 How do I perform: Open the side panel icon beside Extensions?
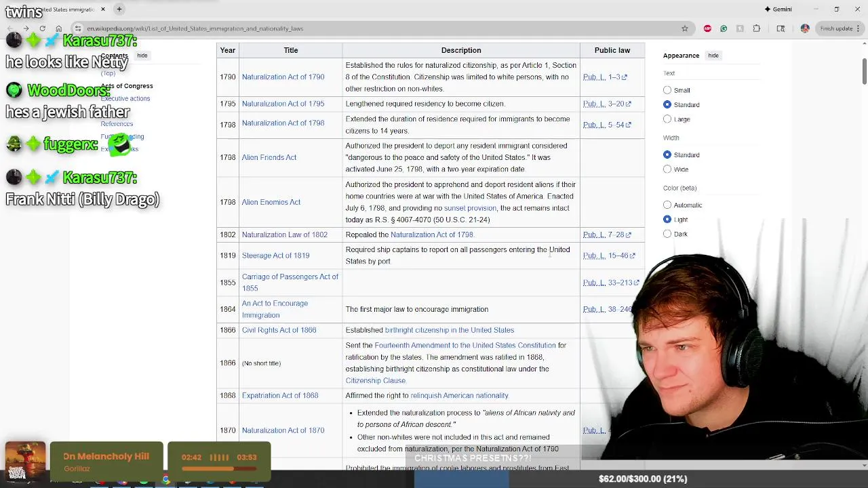point(781,28)
